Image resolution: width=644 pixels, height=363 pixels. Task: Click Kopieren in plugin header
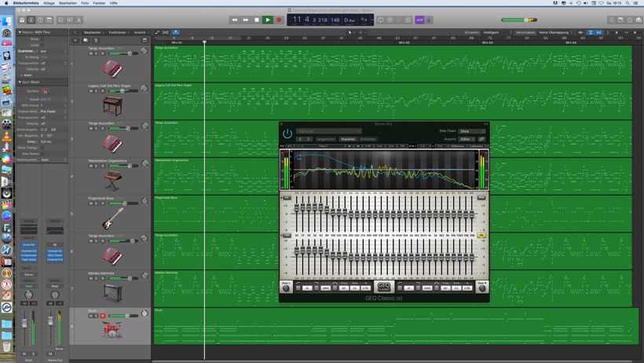(x=348, y=139)
